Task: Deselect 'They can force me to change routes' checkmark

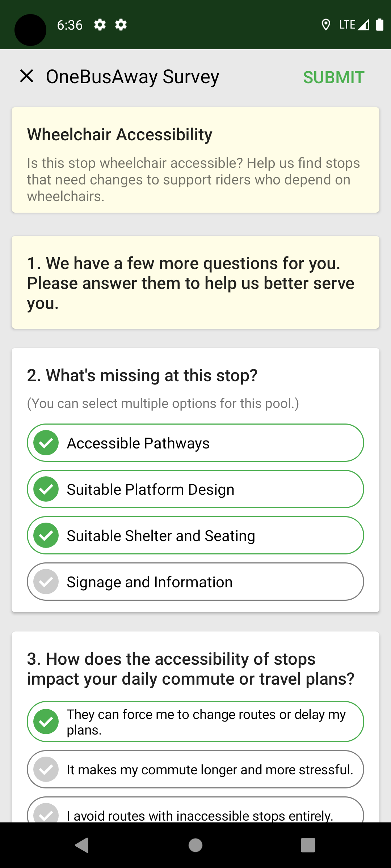Action: coord(46,722)
